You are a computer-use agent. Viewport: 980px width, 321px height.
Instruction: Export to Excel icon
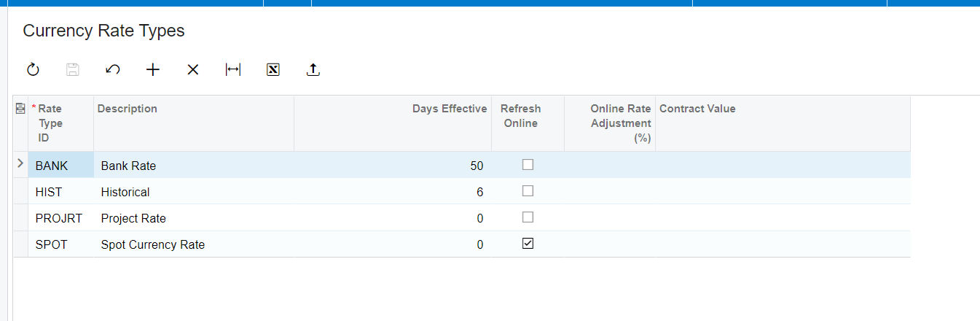[273, 70]
